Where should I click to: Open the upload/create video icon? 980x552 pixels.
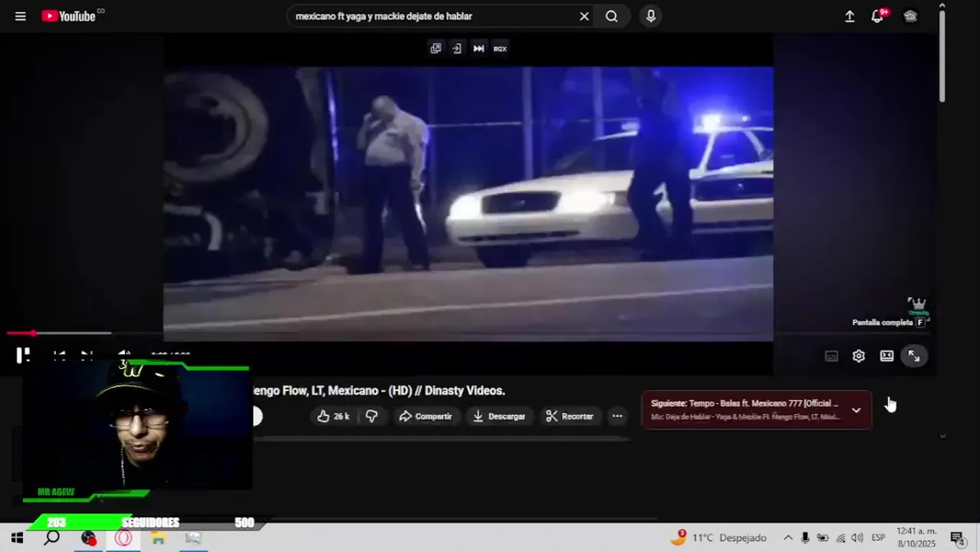tap(850, 16)
